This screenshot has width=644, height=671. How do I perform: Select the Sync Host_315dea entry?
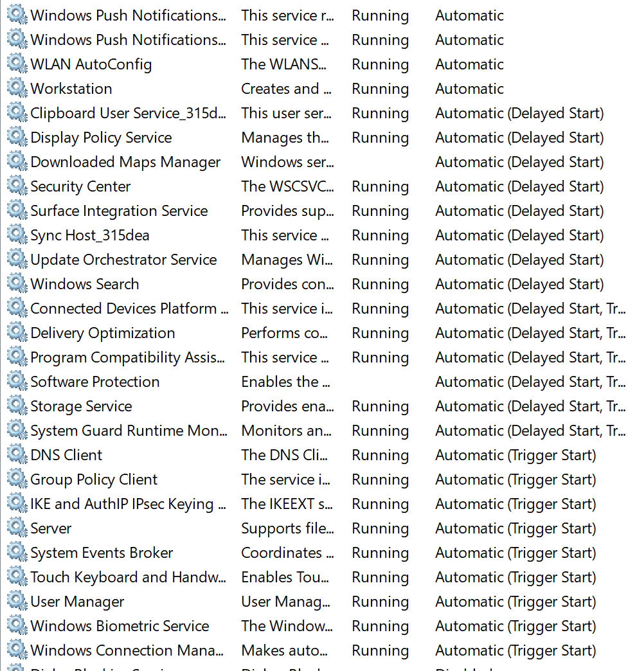tap(90, 235)
